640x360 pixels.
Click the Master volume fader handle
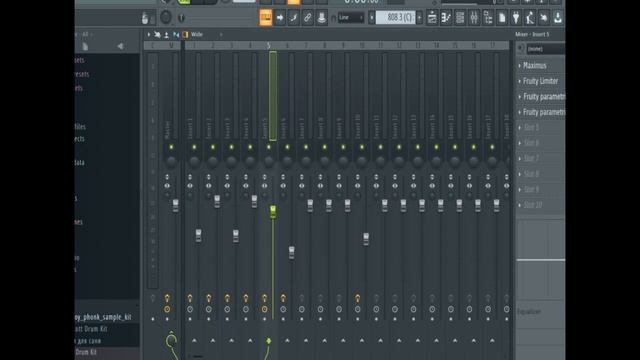176,205
